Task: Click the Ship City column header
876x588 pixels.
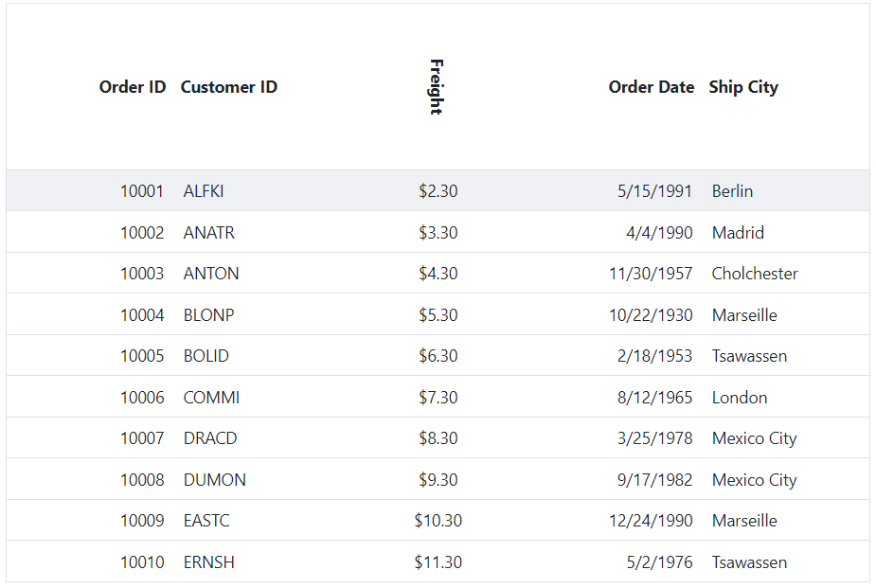Action: 743,87
